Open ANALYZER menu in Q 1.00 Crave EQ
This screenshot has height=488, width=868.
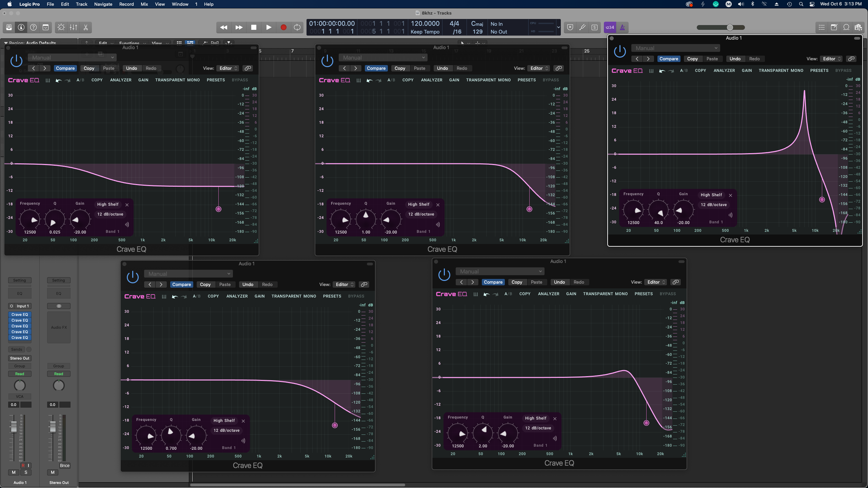[x=431, y=80]
